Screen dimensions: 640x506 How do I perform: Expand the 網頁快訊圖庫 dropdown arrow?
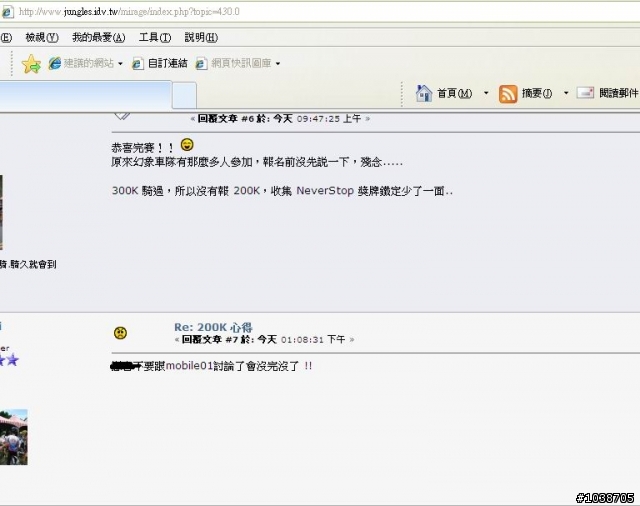278,64
